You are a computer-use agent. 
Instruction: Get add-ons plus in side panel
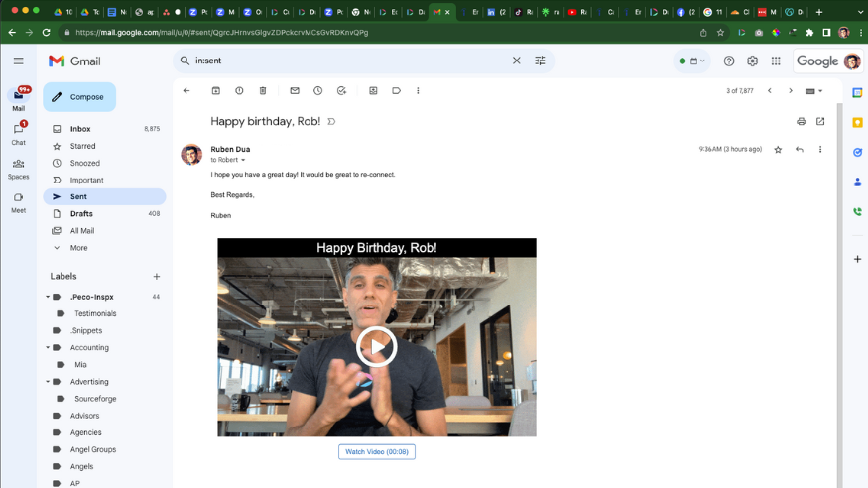[x=857, y=259]
